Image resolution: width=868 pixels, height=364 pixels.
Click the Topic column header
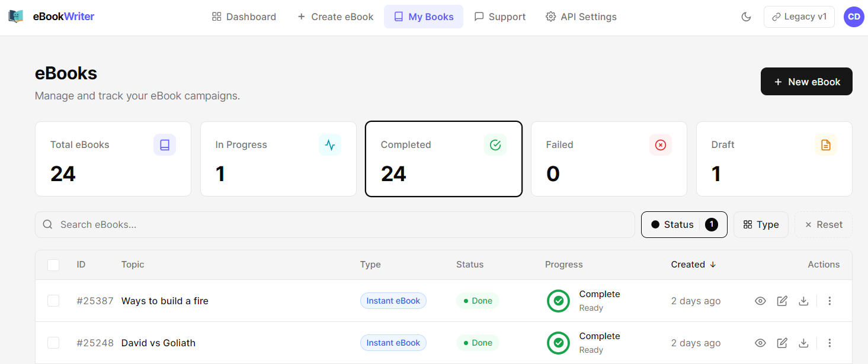pos(133,265)
